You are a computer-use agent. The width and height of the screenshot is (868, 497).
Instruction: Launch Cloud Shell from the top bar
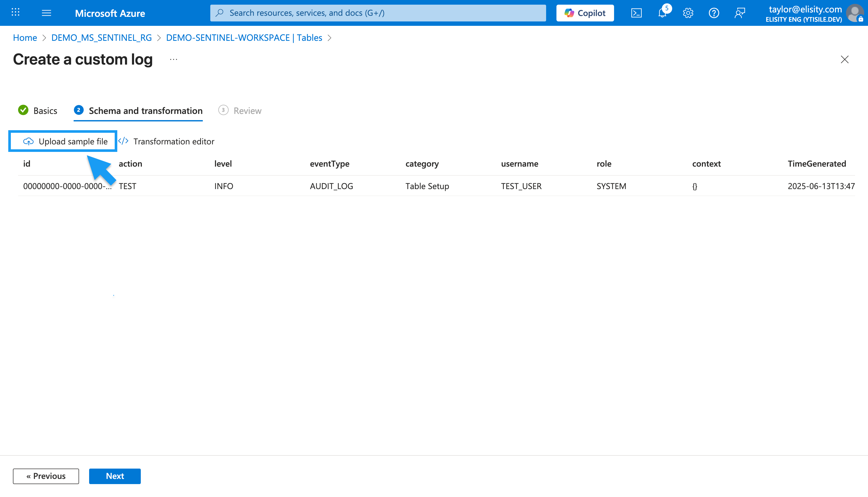636,13
